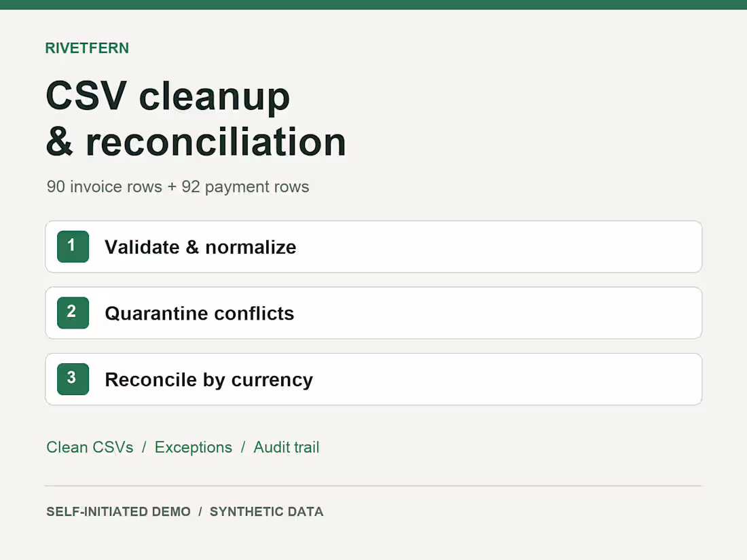Image resolution: width=747 pixels, height=560 pixels.
Task: Click the 'SELF-INITIATED DEMO' footer text
Action: click(x=118, y=511)
